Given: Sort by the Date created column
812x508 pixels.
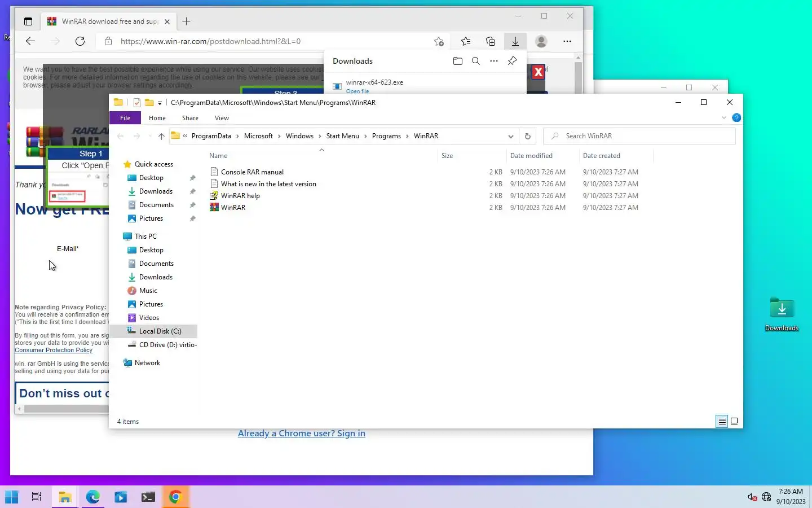Looking at the screenshot, I should pyautogui.click(x=616, y=156).
